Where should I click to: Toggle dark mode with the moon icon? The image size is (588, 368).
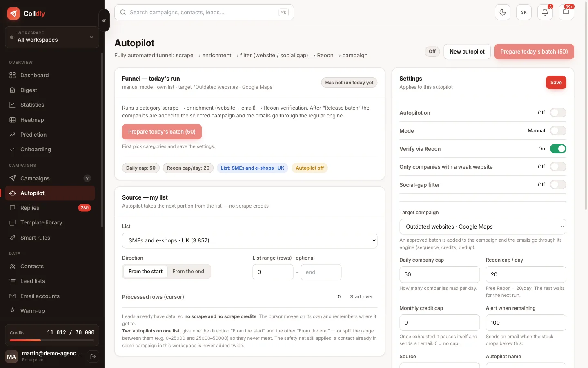(x=503, y=12)
